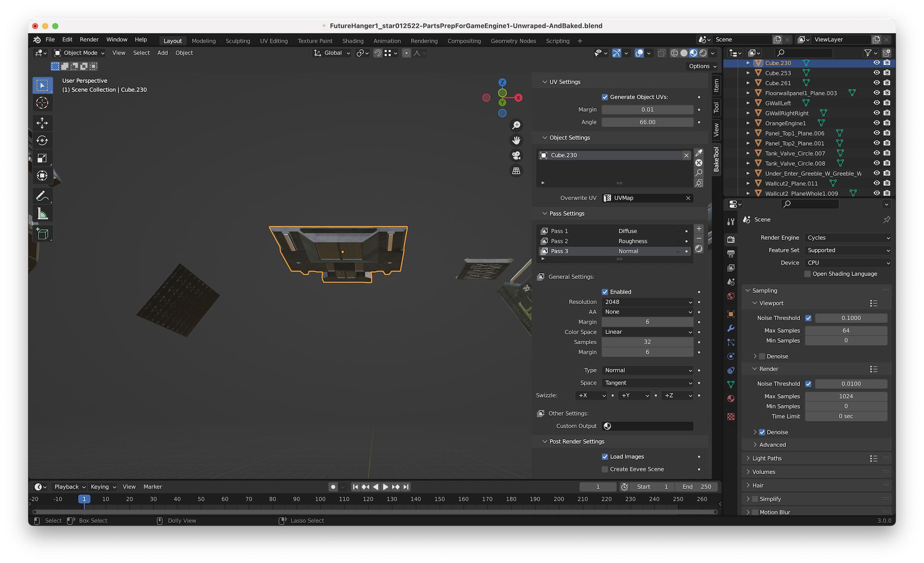Toggle Generate Object UVs checkbox
Image resolution: width=924 pixels, height=563 pixels.
pos(605,97)
